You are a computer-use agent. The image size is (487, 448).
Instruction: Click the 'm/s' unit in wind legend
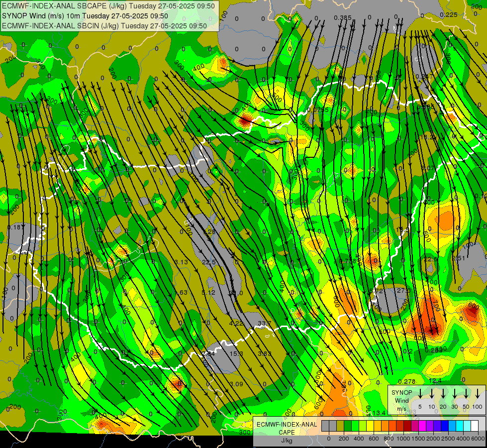point(401,409)
